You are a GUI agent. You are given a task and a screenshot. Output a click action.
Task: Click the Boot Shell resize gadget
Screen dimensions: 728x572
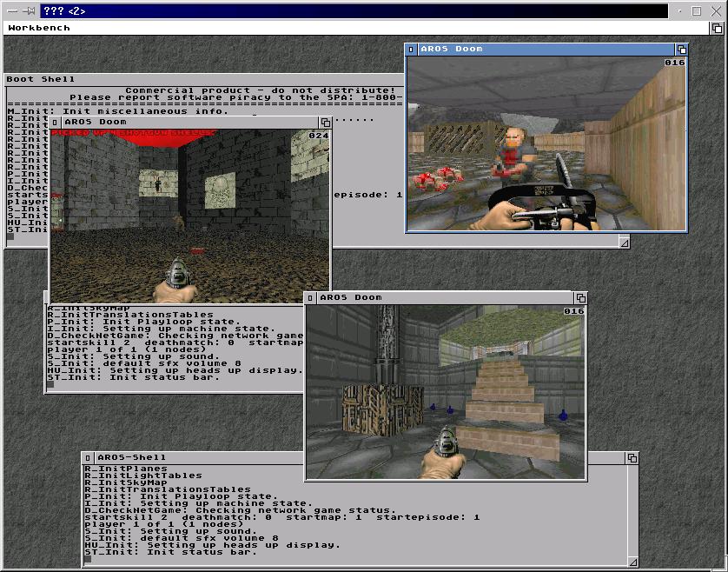click(624, 243)
